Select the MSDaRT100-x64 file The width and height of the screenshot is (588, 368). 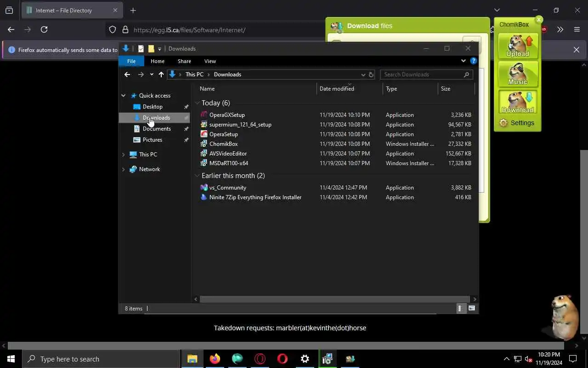[229, 163]
